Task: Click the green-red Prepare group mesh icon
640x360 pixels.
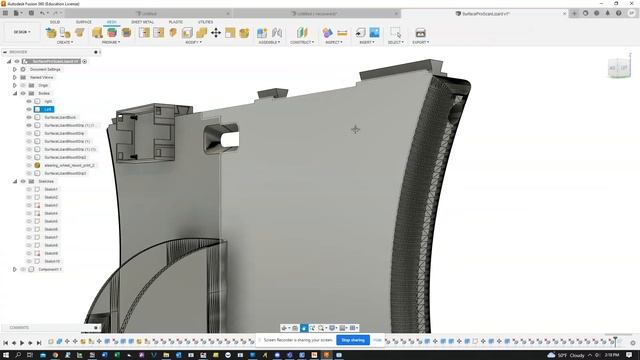Action: click(112, 33)
